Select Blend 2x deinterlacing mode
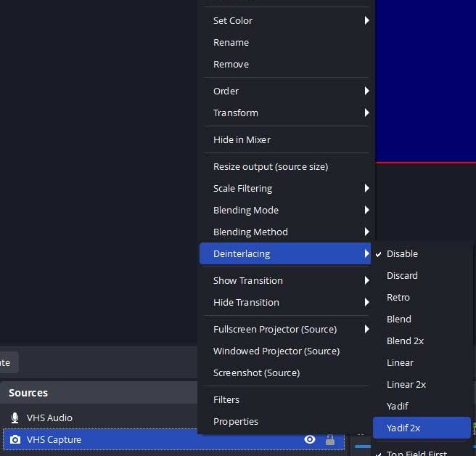 (405, 341)
